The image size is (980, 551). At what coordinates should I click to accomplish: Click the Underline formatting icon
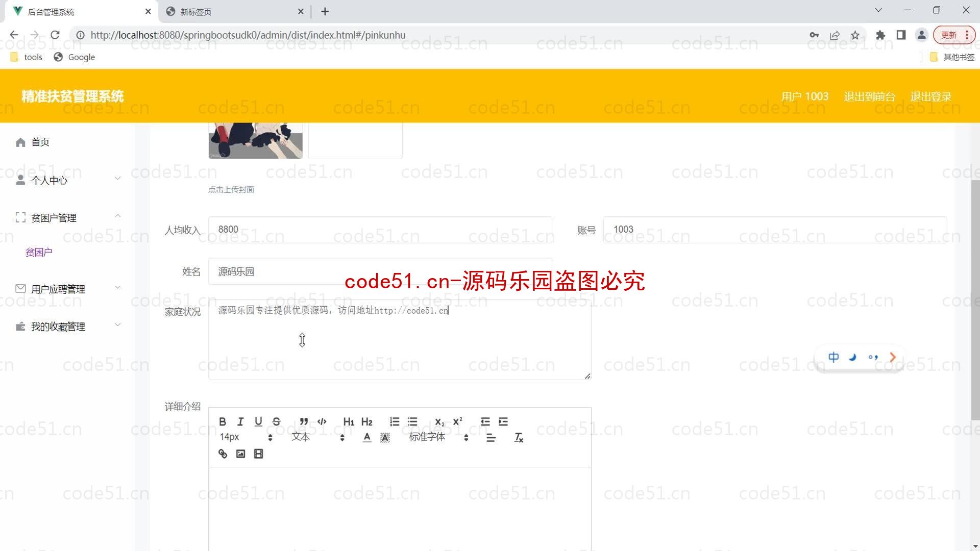[258, 421]
